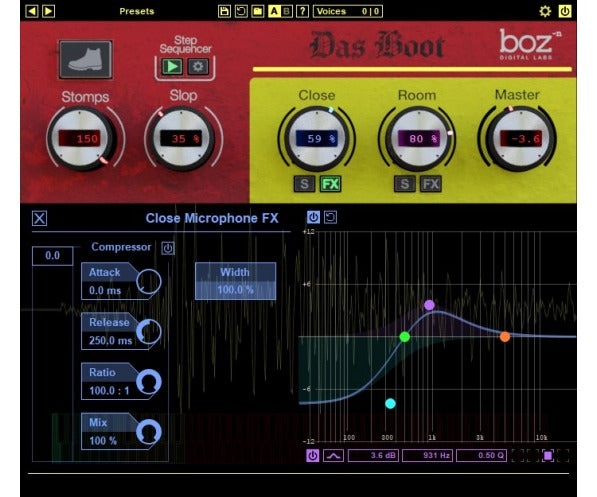Open the Presets menu
Image resolution: width=597 pixels, height=497 pixels.
point(137,11)
